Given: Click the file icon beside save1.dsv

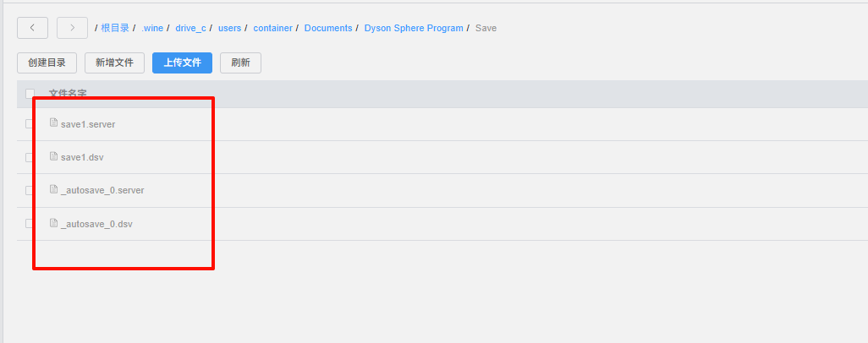Looking at the screenshot, I should [53, 156].
